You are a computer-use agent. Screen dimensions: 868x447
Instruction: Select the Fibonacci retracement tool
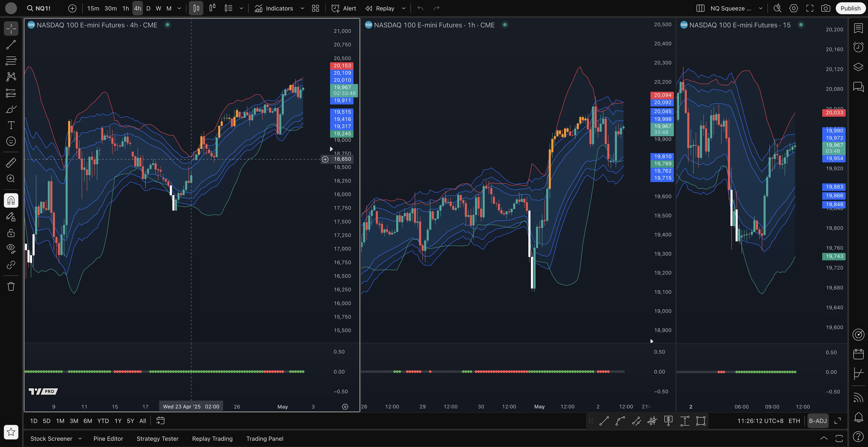point(11,61)
